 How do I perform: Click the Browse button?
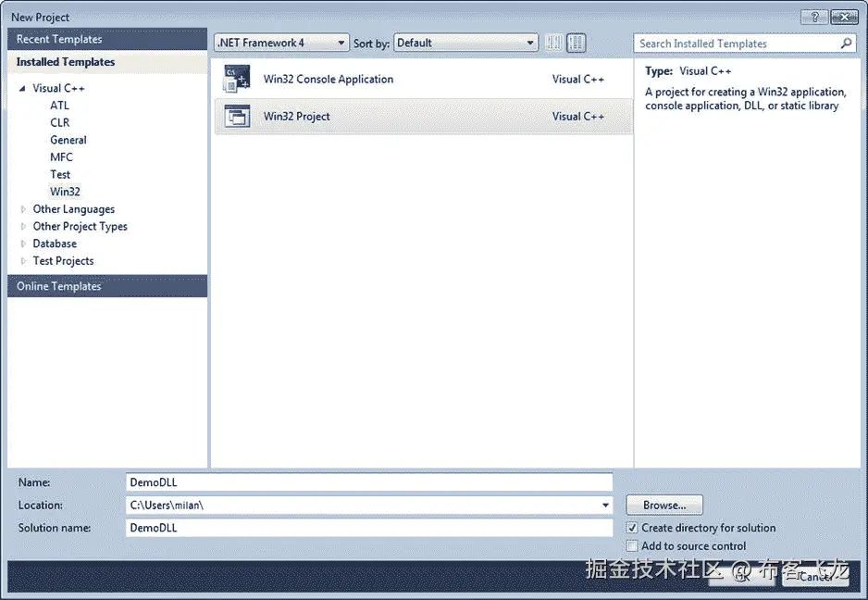pos(663,505)
